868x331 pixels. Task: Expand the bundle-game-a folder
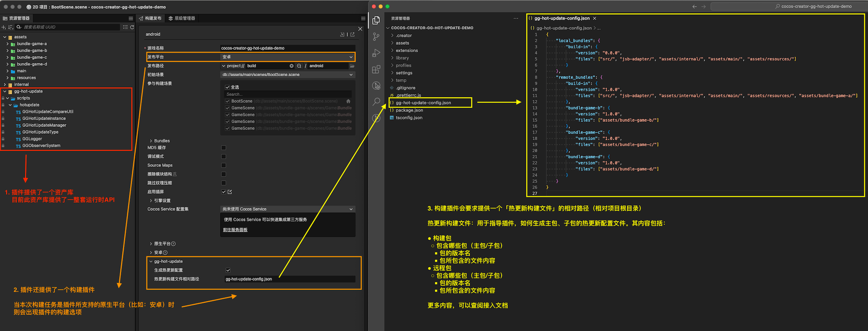coord(7,44)
